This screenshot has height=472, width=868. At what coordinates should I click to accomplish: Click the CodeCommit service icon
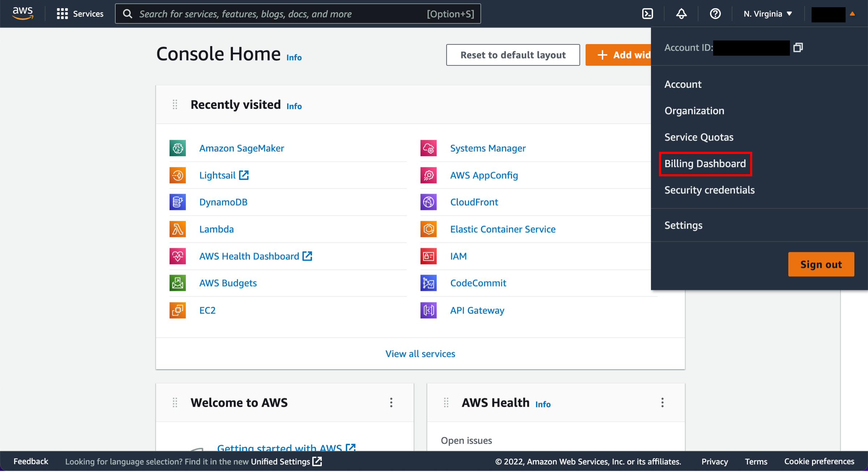(x=429, y=283)
